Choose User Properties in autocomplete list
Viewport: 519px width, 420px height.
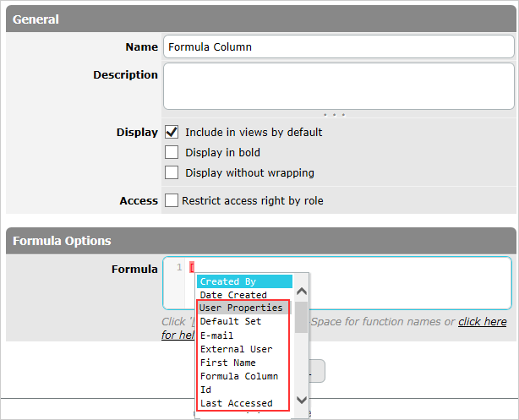pyautogui.click(x=244, y=308)
